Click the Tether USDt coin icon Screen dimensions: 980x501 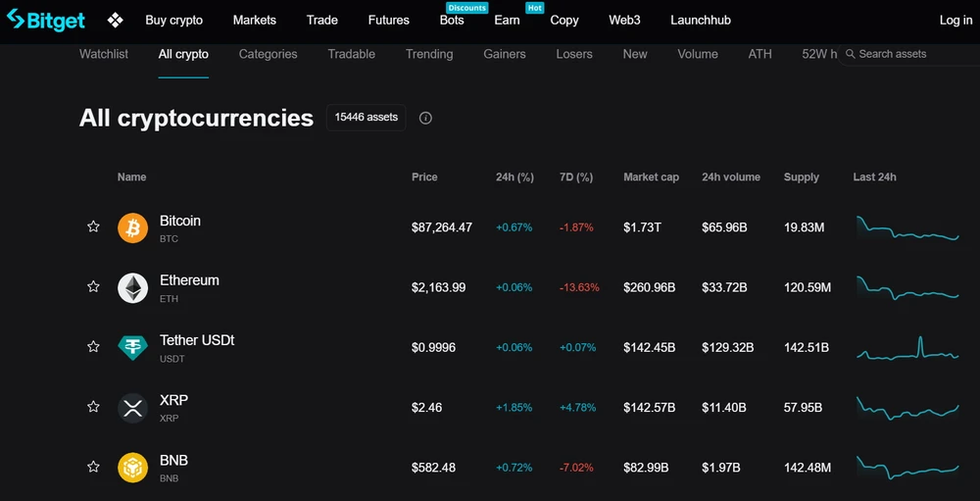[x=132, y=347]
